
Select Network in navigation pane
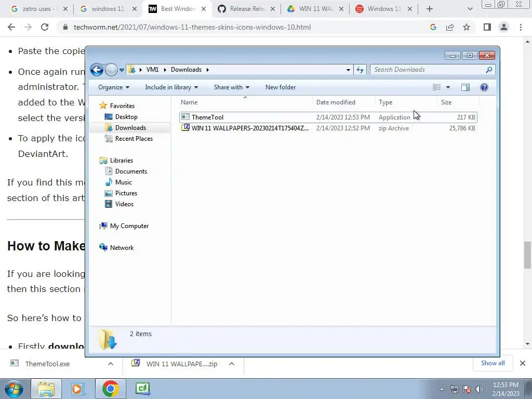[x=122, y=248]
